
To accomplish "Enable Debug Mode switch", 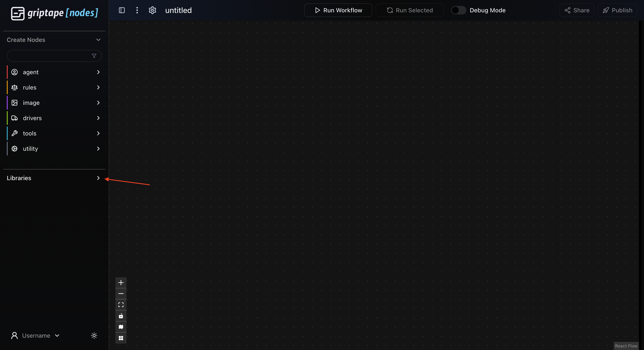I will pyautogui.click(x=458, y=10).
